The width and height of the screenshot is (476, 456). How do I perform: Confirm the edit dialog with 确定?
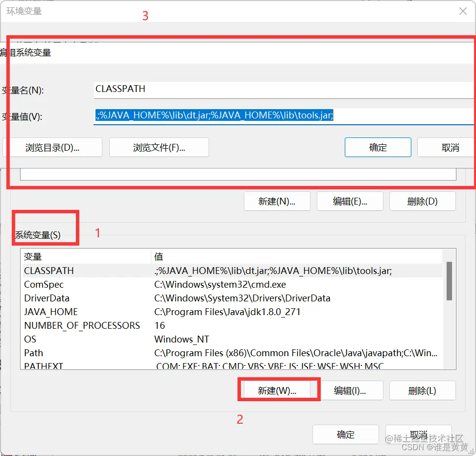[x=378, y=147]
